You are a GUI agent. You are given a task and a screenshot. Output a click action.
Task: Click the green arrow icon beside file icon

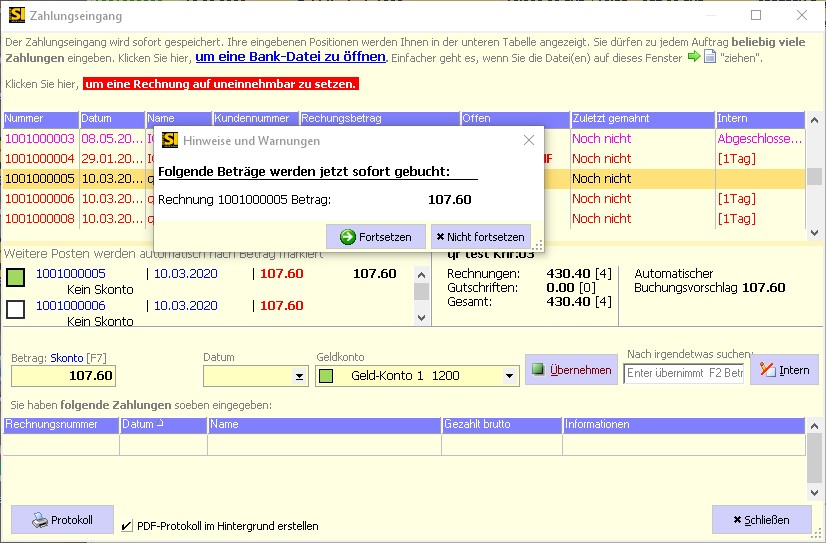[x=693, y=57]
